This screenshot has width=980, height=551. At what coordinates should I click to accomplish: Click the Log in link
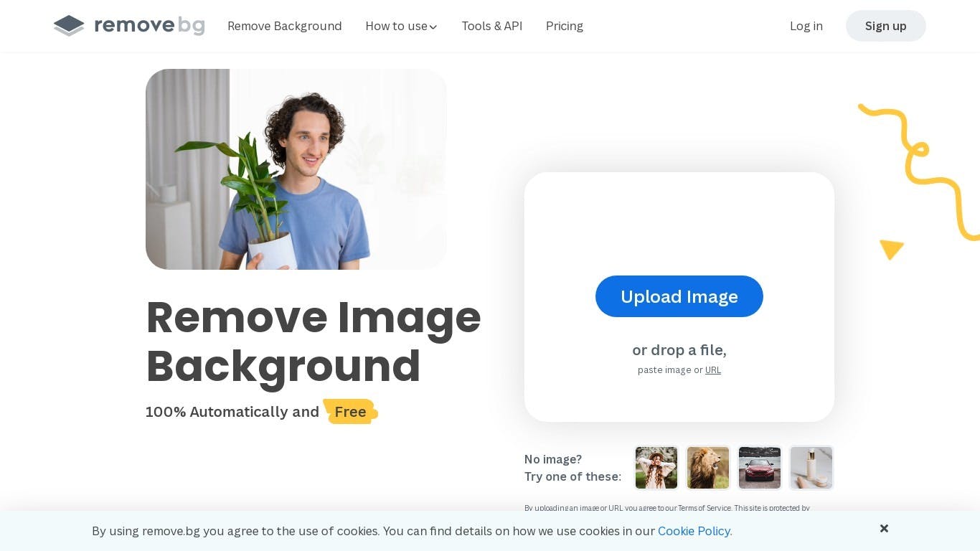coord(806,26)
